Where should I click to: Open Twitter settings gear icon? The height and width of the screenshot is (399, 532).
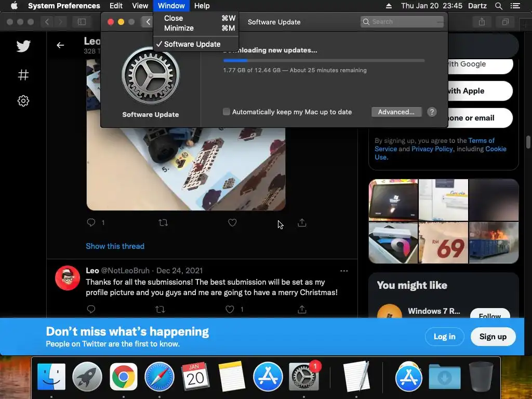(23, 101)
